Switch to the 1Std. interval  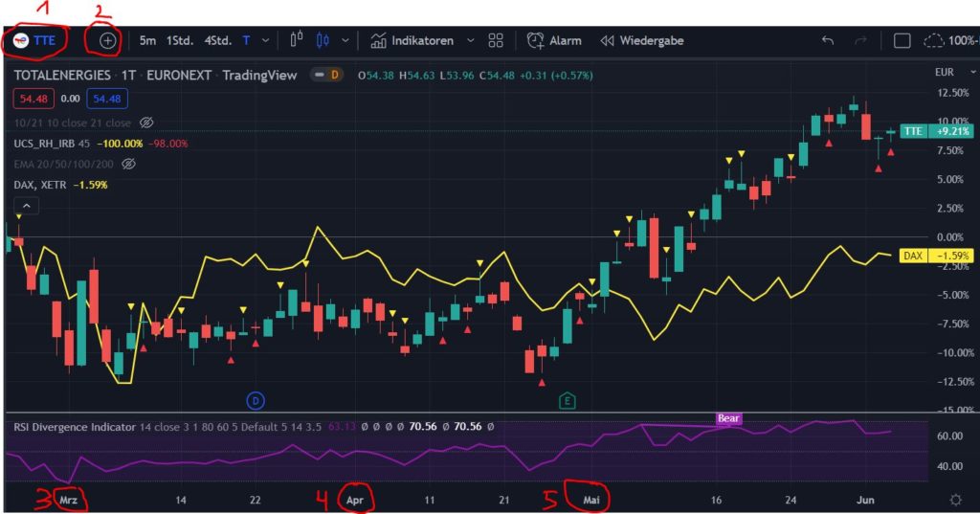click(180, 40)
